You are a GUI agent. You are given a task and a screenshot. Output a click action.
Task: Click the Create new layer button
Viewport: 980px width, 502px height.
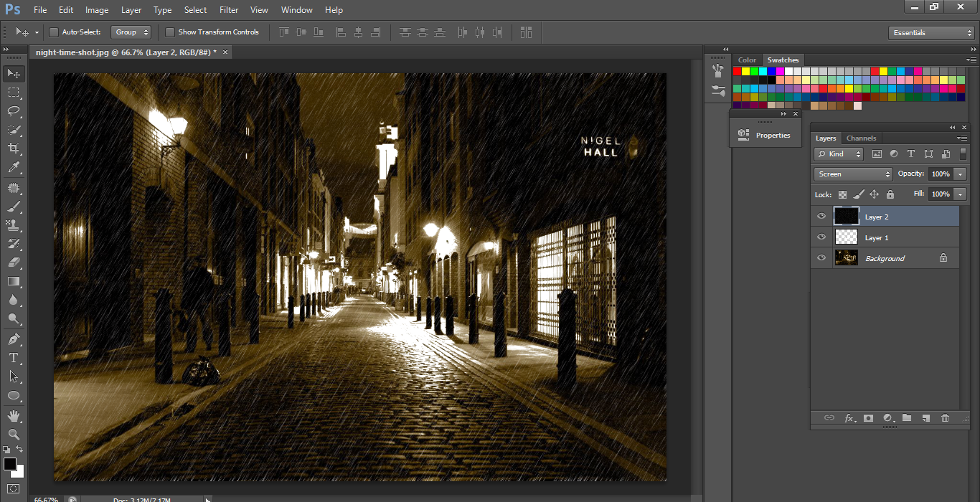[926, 417]
